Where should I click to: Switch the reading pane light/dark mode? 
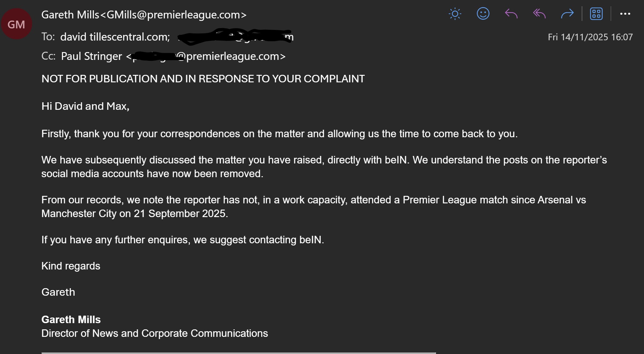(x=455, y=14)
